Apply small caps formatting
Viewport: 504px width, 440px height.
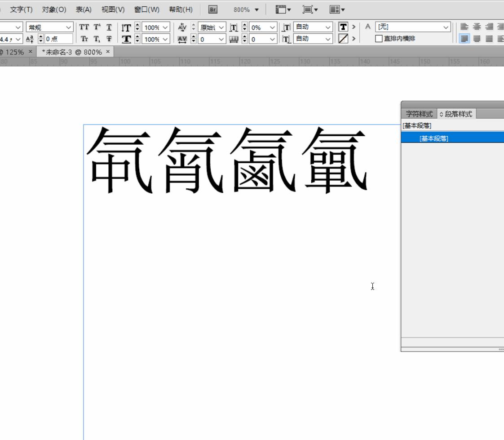coord(84,39)
